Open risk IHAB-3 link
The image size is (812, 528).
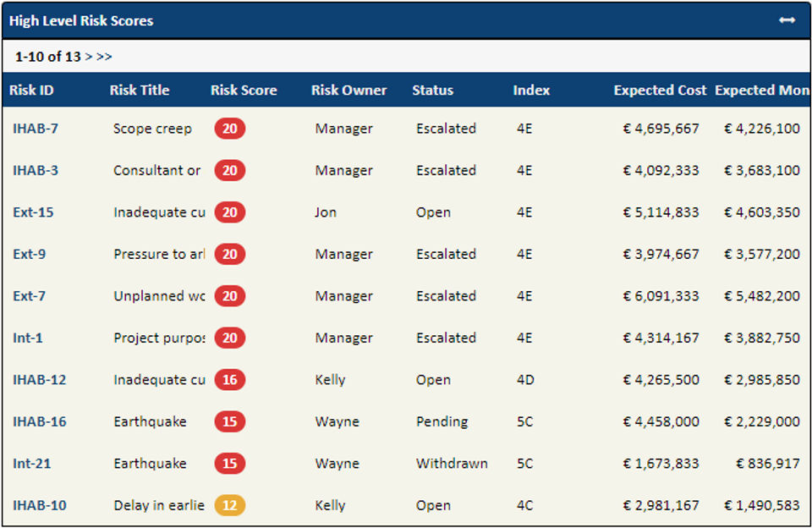(36, 170)
